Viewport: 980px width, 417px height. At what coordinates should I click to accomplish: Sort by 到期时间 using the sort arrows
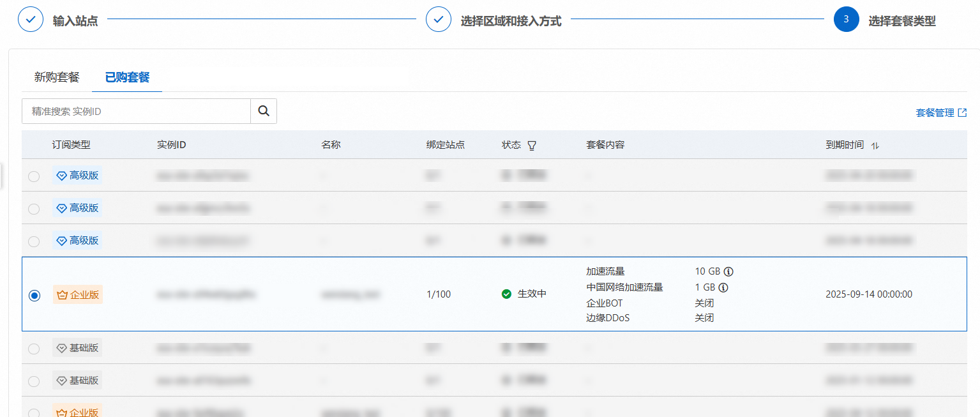875,146
